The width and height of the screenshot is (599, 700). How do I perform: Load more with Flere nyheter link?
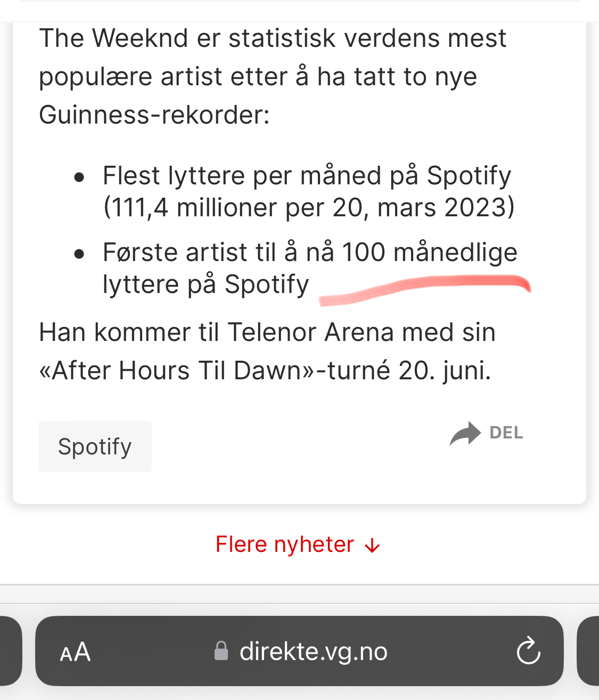click(298, 544)
